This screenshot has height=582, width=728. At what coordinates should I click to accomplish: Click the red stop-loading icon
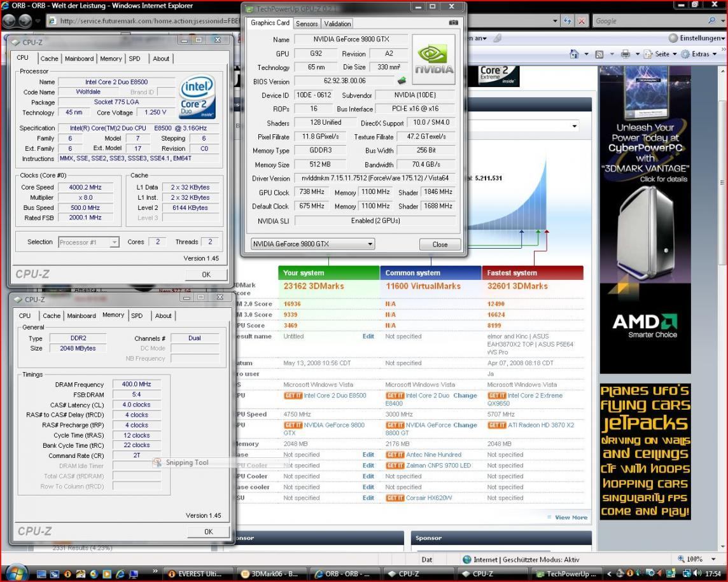582,21
